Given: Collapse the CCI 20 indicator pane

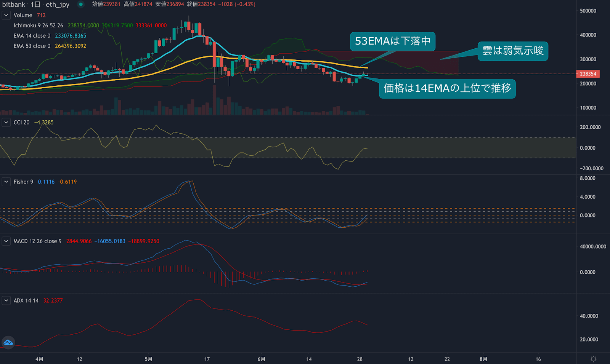Looking at the screenshot, I should pyautogui.click(x=6, y=122).
